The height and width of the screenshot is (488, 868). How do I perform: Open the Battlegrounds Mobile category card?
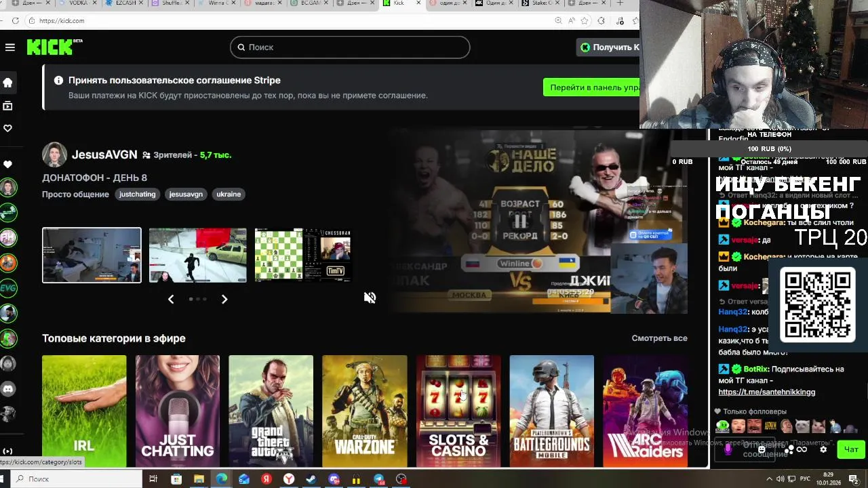(x=551, y=411)
